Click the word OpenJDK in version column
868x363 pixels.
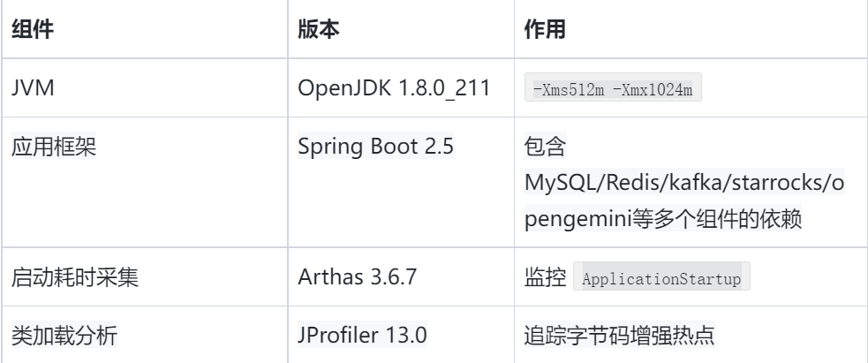[x=344, y=88]
